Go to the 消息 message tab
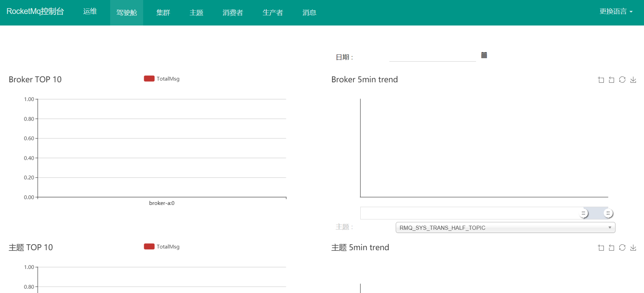 pos(309,13)
